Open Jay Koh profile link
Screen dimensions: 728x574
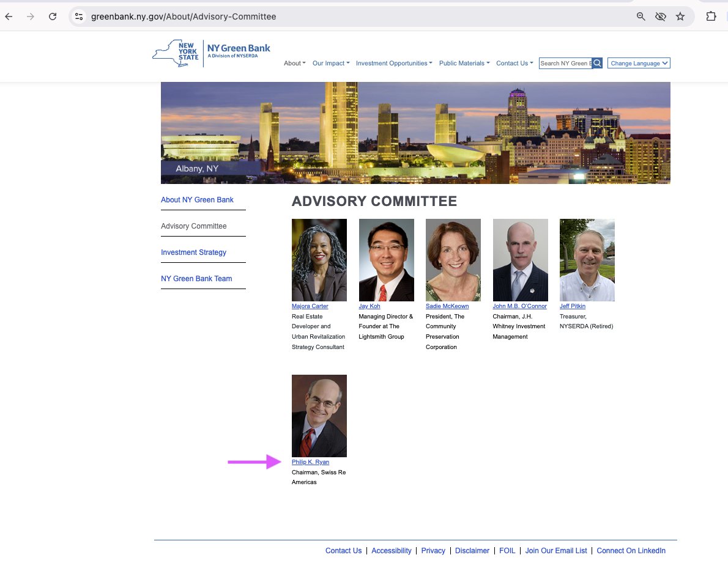pyautogui.click(x=369, y=306)
